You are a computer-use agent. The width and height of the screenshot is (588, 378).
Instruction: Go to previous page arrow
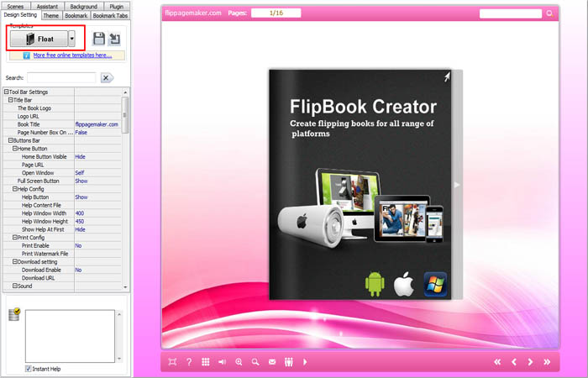[x=514, y=362]
